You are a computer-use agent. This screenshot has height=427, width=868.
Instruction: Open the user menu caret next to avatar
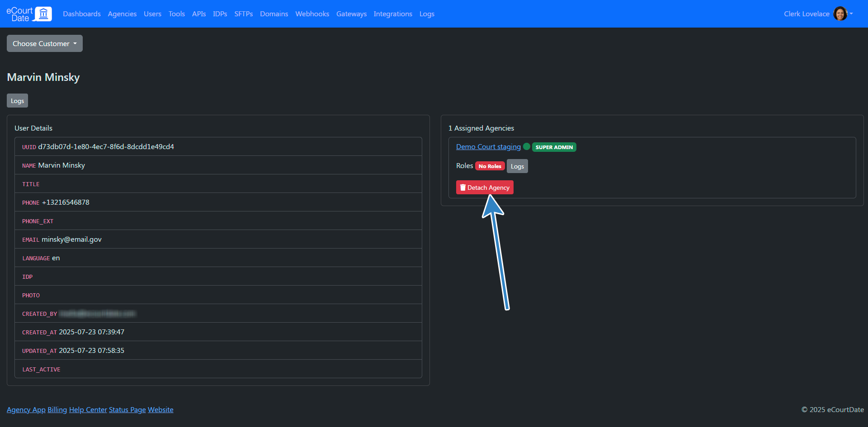pyautogui.click(x=851, y=14)
